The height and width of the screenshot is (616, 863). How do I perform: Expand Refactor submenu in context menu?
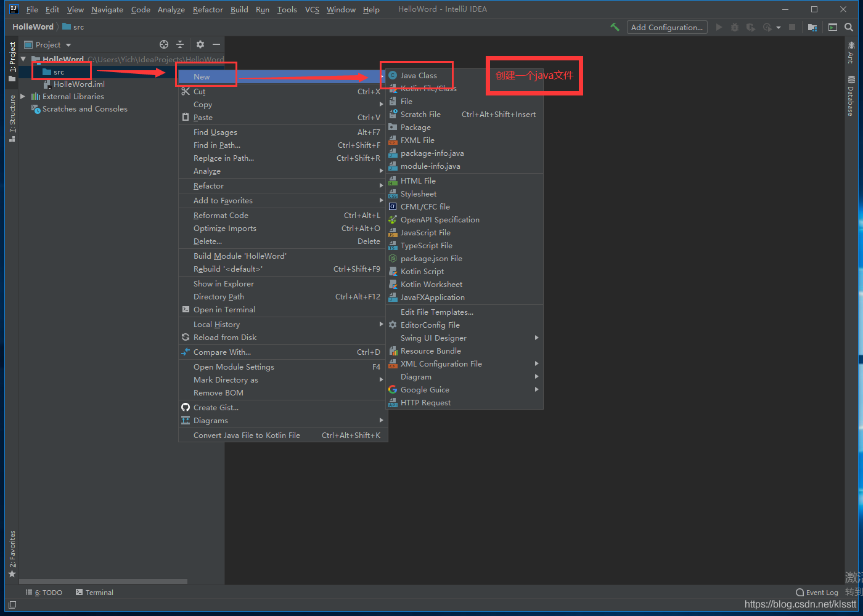tap(282, 185)
